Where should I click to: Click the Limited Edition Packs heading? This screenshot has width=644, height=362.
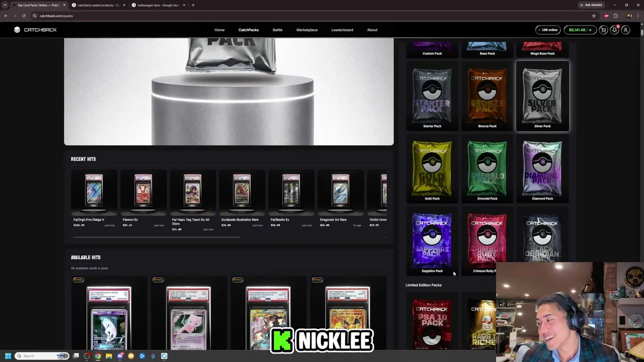pos(424,285)
